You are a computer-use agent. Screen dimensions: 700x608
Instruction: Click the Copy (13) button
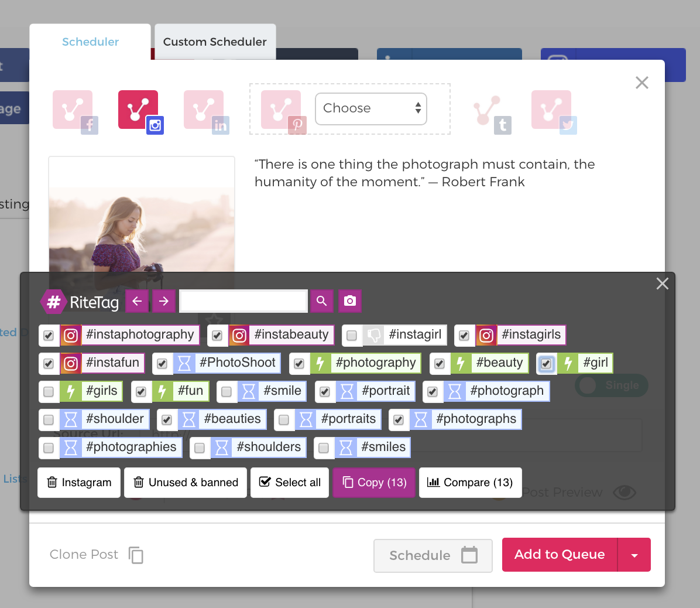(x=374, y=483)
